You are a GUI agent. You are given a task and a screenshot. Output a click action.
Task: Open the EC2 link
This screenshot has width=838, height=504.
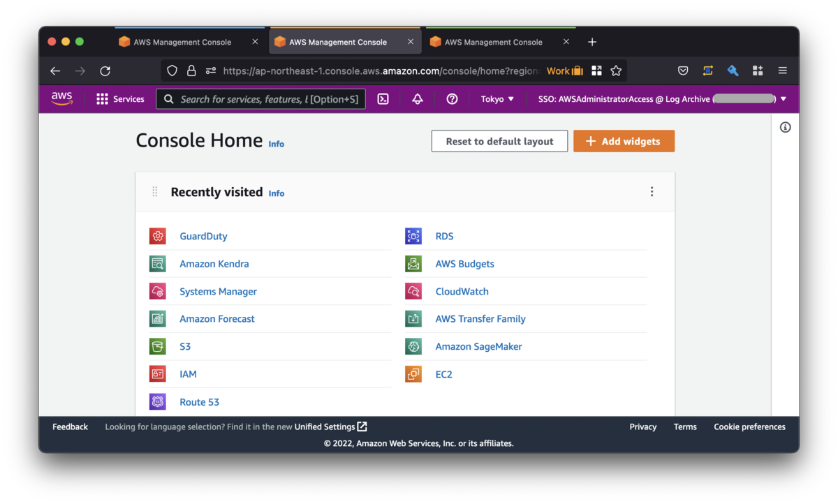[x=443, y=374]
